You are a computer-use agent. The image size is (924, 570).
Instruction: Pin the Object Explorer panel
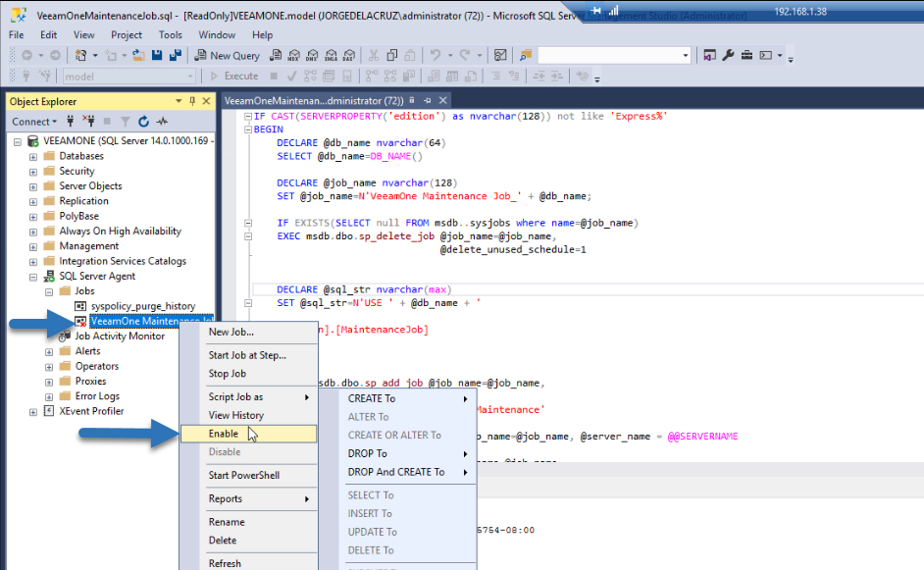(192, 101)
